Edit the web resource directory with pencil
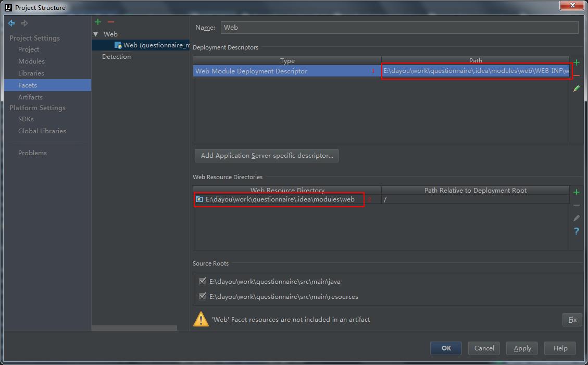This screenshot has height=365, width=588. [x=577, y=218]
